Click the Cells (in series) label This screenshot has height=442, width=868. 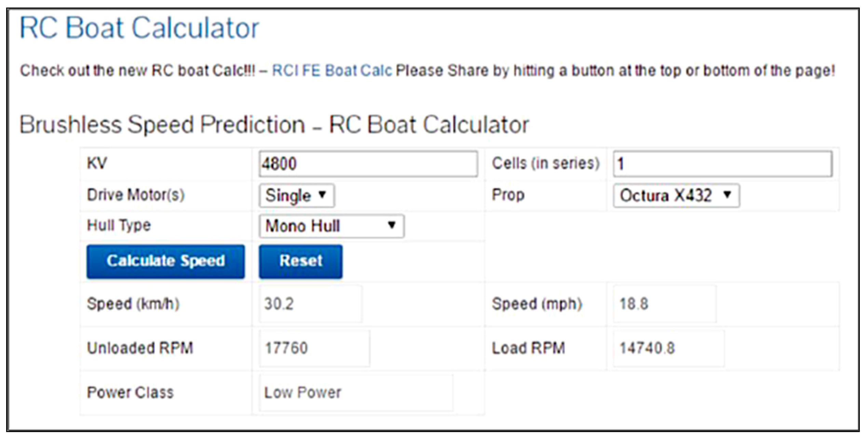click(x=545, y=163)
